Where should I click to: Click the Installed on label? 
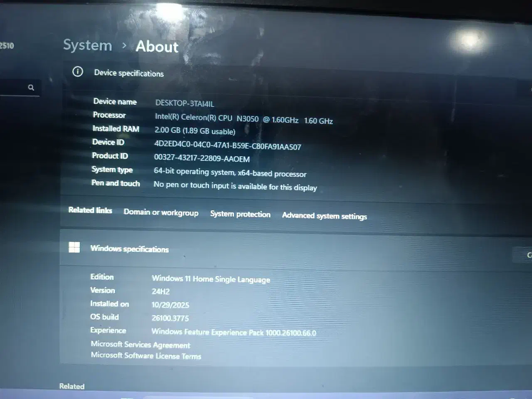pos(110,304)
